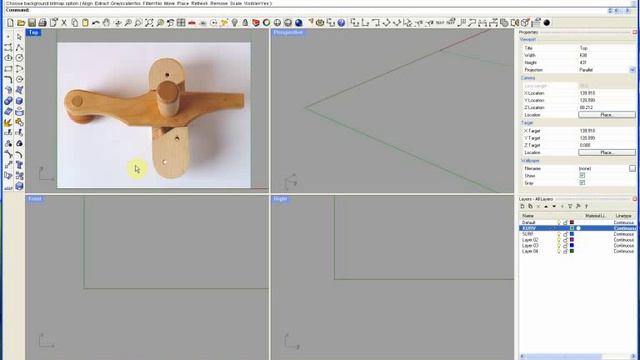
Task: Click the Target Location Place button
Action: click(x=607, y=152)
